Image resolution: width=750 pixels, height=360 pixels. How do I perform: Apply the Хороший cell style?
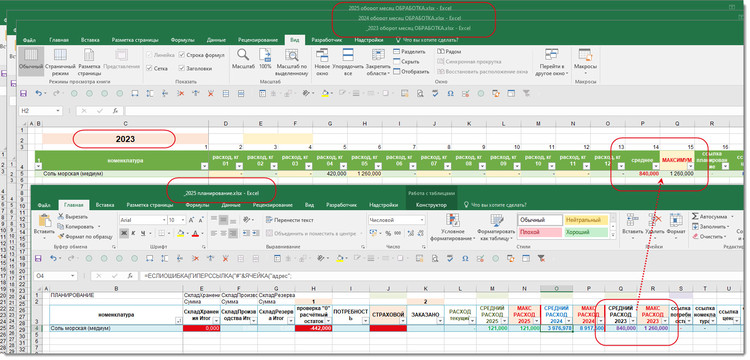point(586,232)
